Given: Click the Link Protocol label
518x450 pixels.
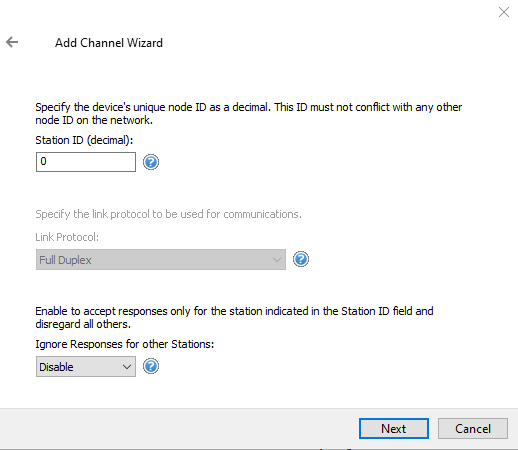Looking at the screenshot, I should coord(67,237).
